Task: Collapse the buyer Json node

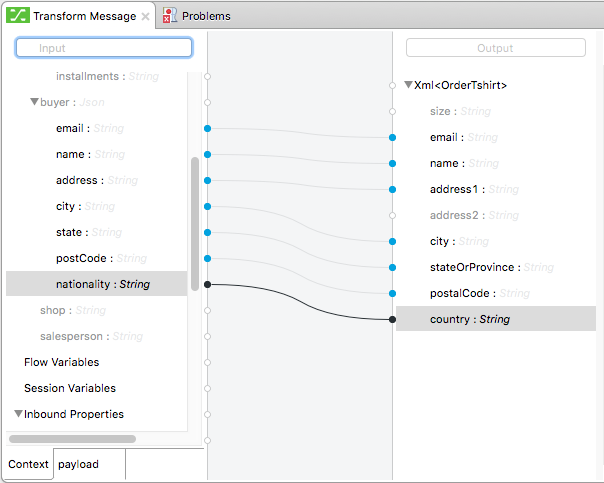Action: click(34, 102)
